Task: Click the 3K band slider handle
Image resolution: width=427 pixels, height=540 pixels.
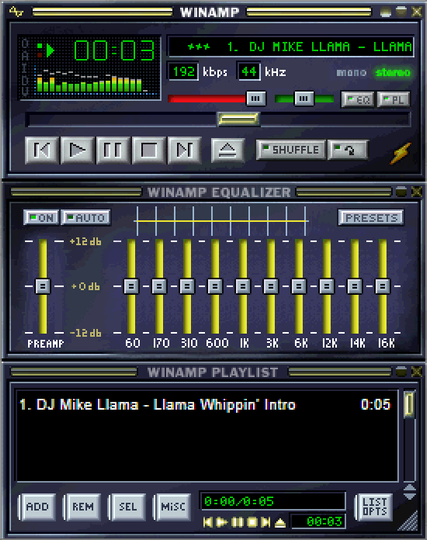Action: click(271, 286)
